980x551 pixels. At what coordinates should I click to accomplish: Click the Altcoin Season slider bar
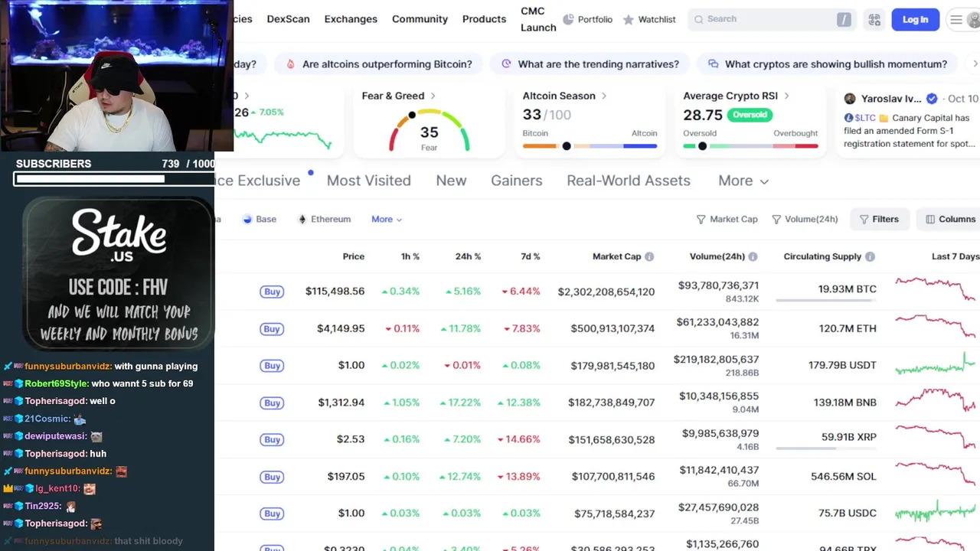pyautogui.click(x=590, y=146)
